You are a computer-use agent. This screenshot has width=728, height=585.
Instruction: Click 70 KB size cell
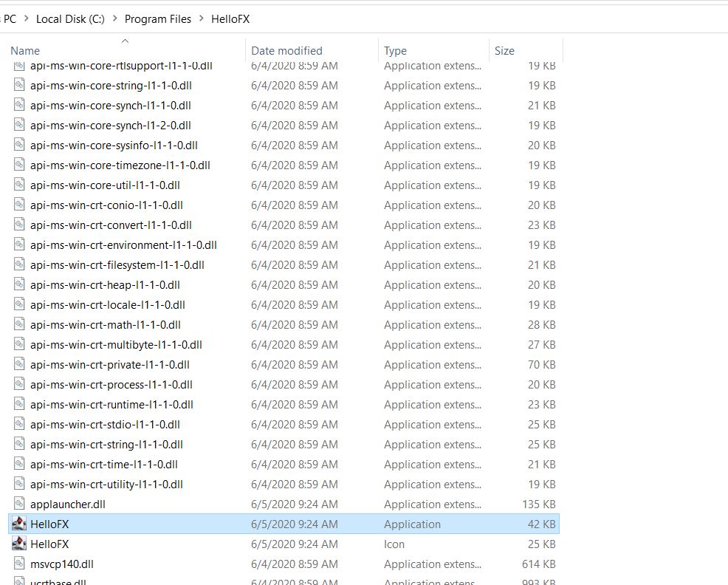tap(541, 365)
